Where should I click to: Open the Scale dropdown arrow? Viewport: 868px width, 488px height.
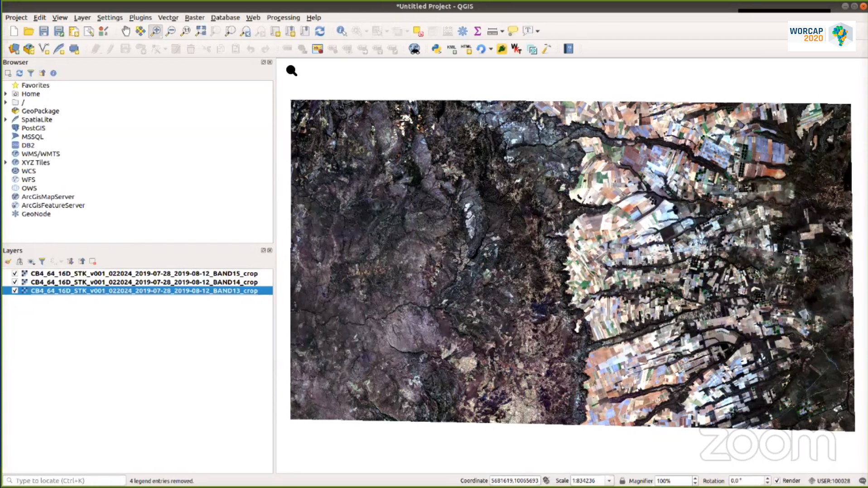click(x=609, y=481)
